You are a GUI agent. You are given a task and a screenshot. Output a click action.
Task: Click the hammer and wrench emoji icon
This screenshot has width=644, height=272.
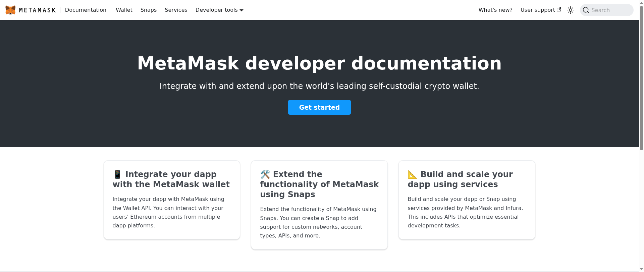pyautogui.click(x=265, y=174)
